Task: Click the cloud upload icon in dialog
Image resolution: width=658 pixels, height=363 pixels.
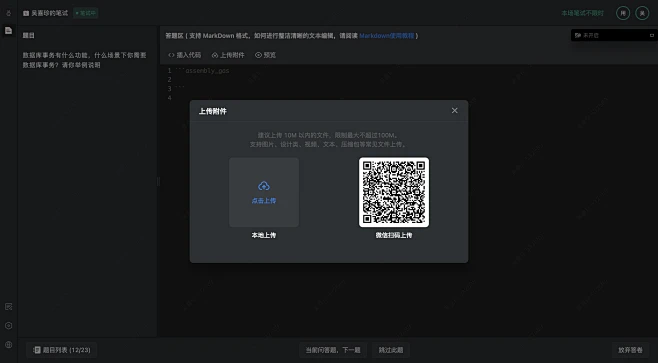Action: pos(264,186)
